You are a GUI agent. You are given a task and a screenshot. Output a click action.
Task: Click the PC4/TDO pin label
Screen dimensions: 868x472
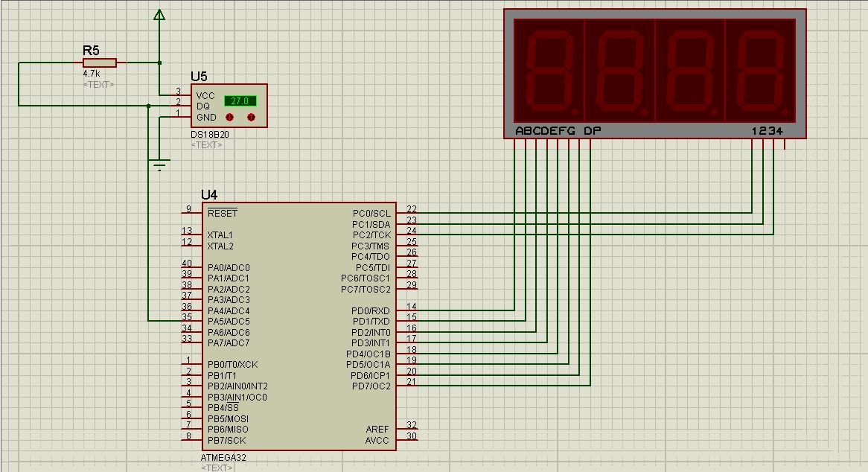370,257
